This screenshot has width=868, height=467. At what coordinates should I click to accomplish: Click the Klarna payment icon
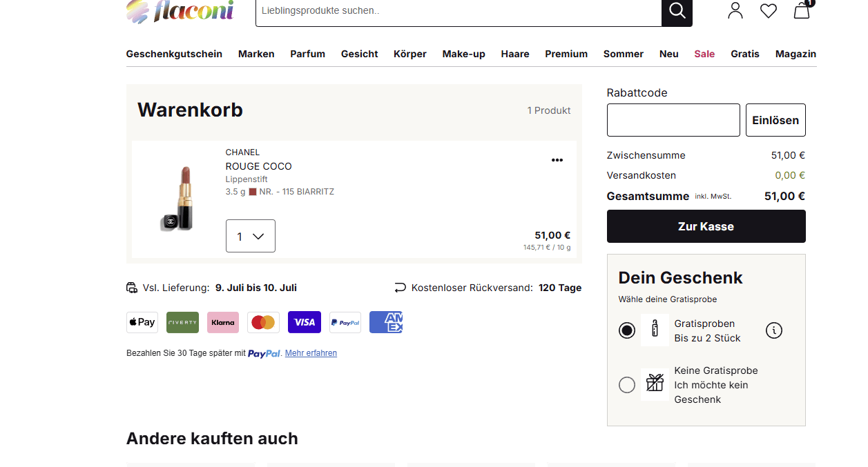(x=223, y=322)
